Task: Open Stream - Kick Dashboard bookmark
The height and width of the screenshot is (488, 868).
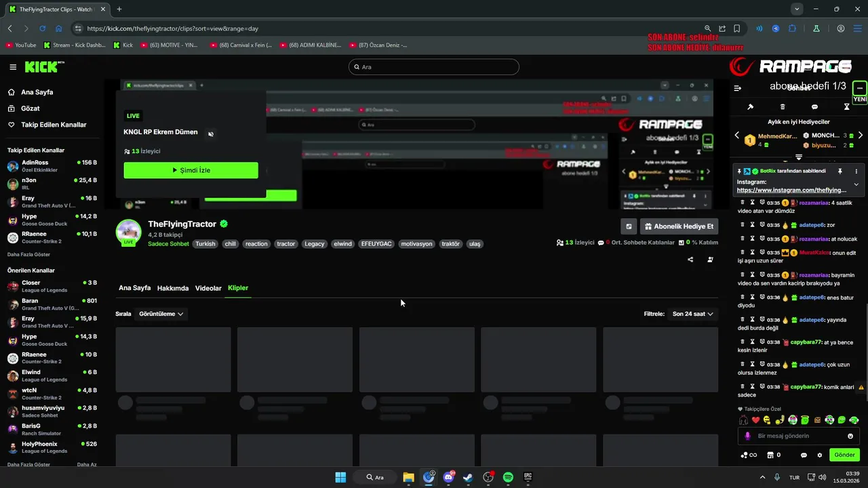Action: [x=75, y=45]
